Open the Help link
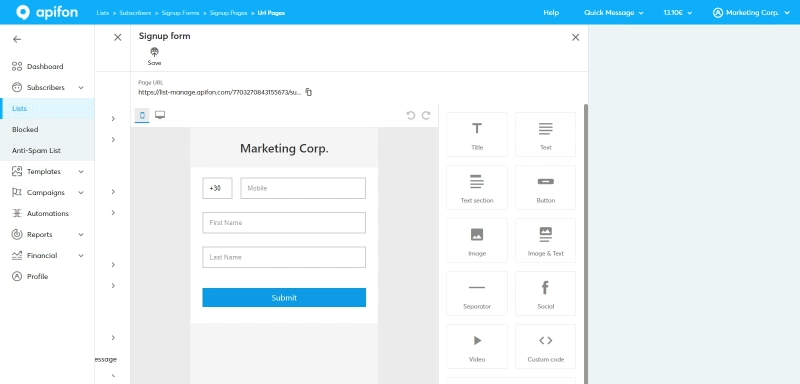Image resolution: width=800 pixels, height=384 pixels. click(551, 13)
